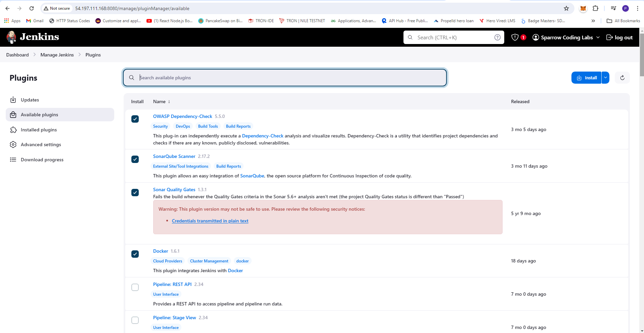Select Available plugins in the sidebar

(60, 115)
